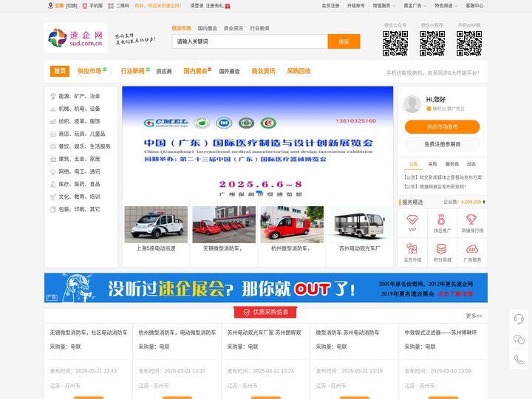Open the 杭州微型消防车 red truck thumbnail

pos(292,225)
